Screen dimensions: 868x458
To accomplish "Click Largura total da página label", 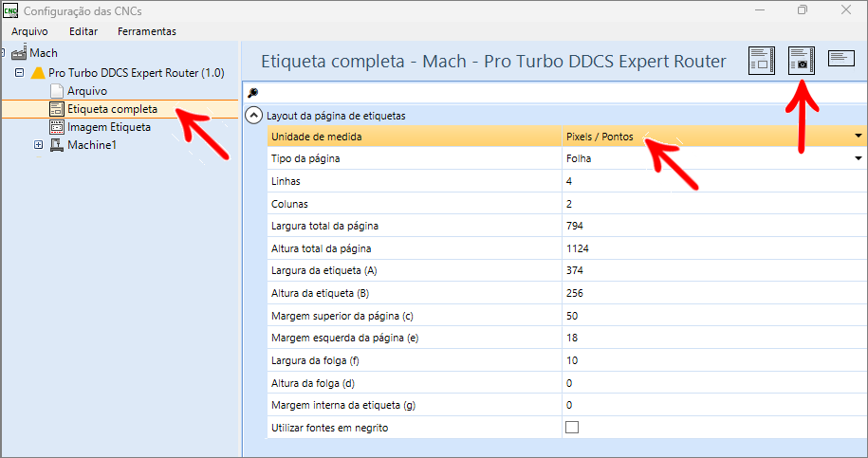I will [325, 226].
